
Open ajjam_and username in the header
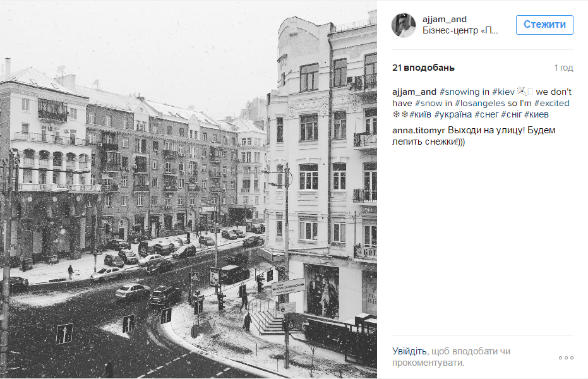pyautogui.click(x=445, y=19)
